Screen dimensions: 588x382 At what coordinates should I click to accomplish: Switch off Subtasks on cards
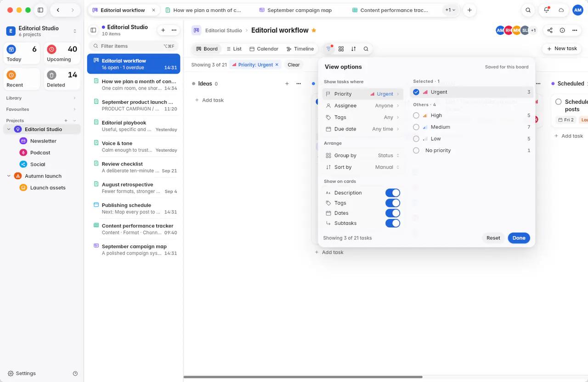(393, 223)
